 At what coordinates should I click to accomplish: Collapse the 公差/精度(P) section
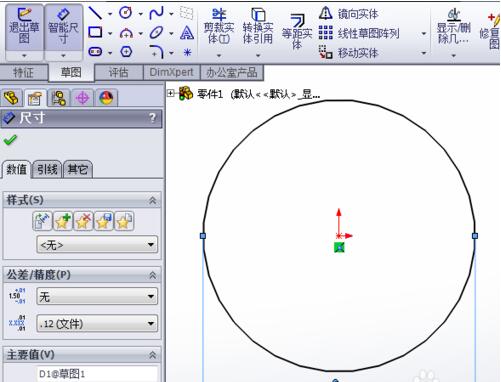click(152, 275)
